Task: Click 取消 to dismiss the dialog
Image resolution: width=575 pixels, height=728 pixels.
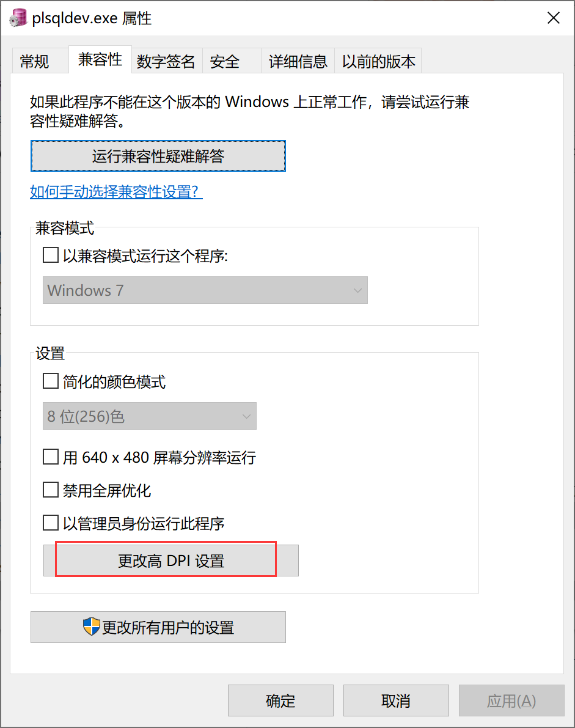Action: tap(396, 700)
